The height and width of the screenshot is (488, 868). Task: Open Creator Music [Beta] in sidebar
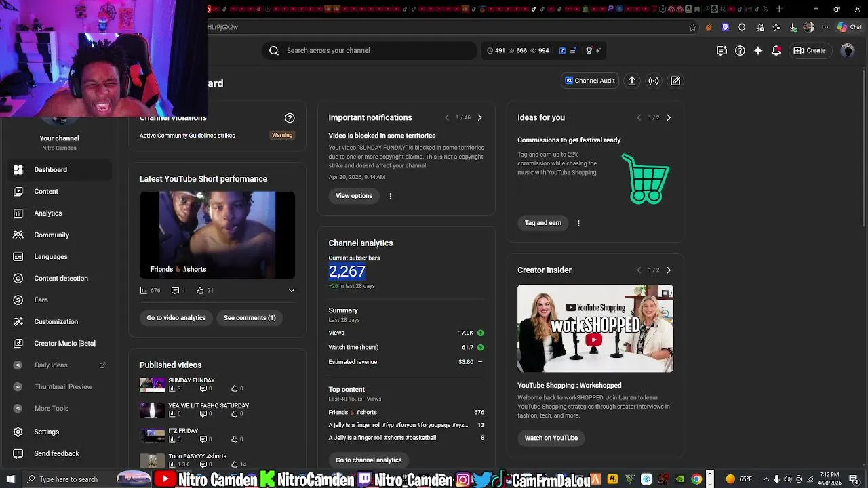coord(60,344)
